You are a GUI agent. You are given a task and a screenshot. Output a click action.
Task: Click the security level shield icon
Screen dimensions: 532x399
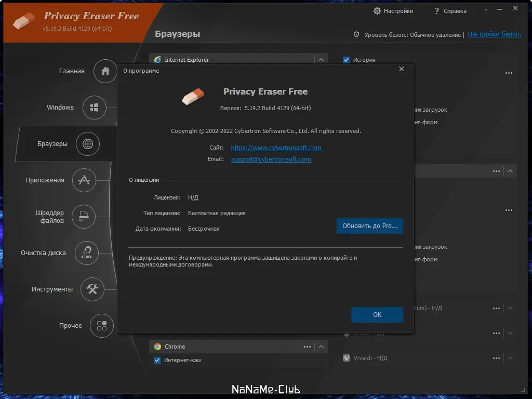356,34
